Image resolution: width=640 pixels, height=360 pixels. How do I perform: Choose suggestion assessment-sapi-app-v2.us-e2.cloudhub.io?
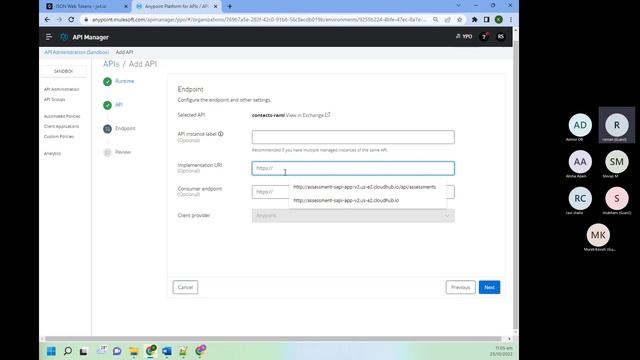pyautogui.click(x=346, y=200)
